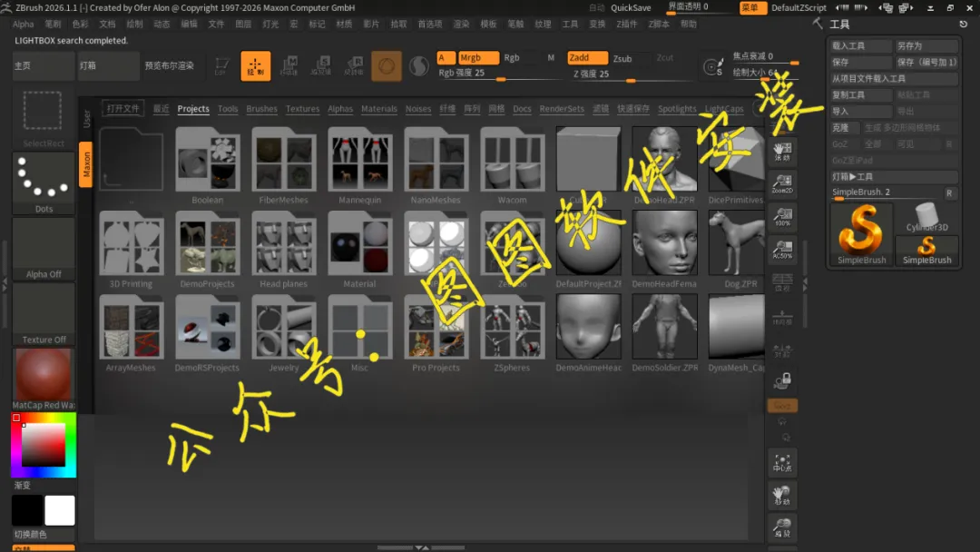This screenshot has width=980, height=552.
Task: Click the Edit mode icon in toolbar
Action: tap(221, 65)
